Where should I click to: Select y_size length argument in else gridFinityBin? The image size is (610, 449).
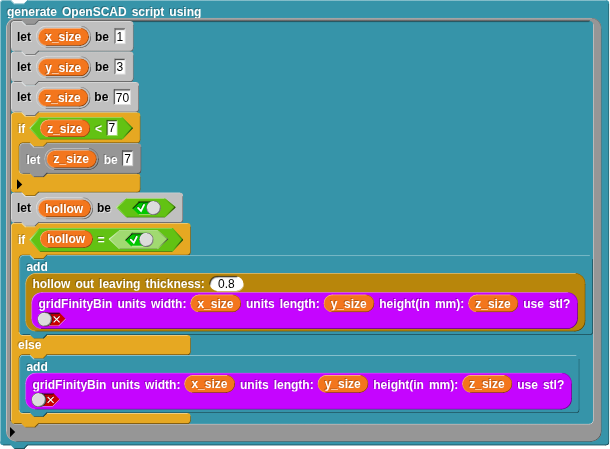pos(342,384)
